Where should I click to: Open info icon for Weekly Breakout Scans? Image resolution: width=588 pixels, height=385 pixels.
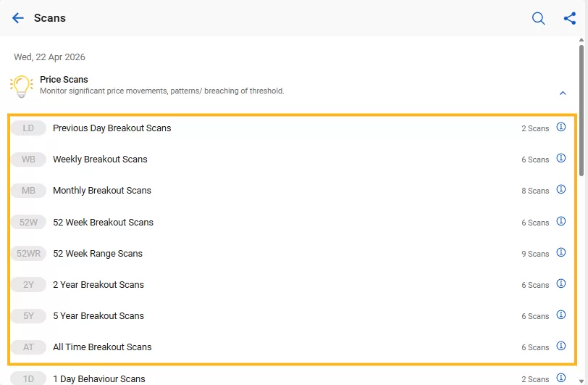(560, 159)
